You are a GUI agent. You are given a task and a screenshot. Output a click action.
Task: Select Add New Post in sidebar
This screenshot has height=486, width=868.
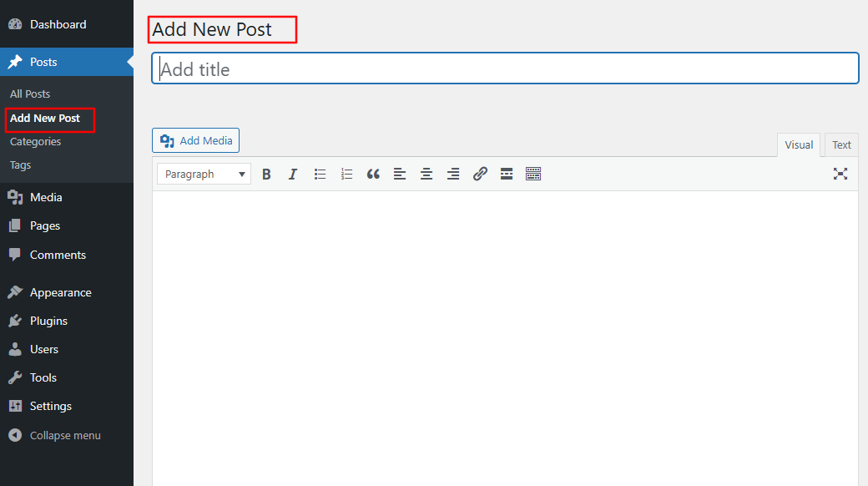45,118
